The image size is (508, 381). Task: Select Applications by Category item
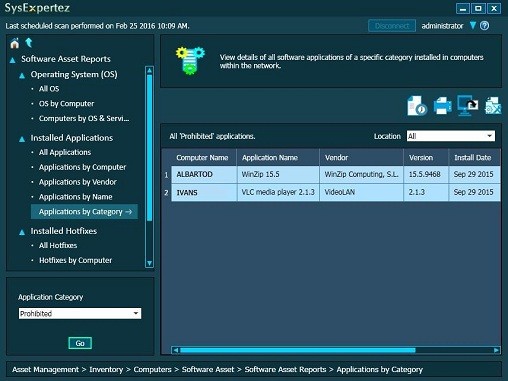(x=84, y=212)
